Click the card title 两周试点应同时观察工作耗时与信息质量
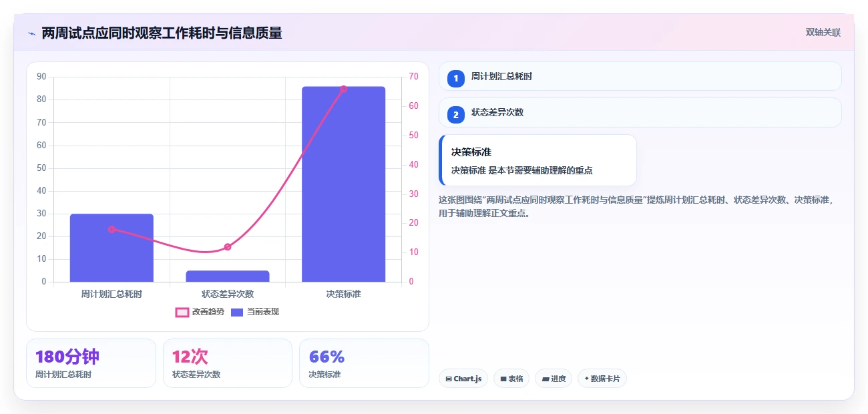The width and height of the screenshot is (868, 414). coord(162,33)
